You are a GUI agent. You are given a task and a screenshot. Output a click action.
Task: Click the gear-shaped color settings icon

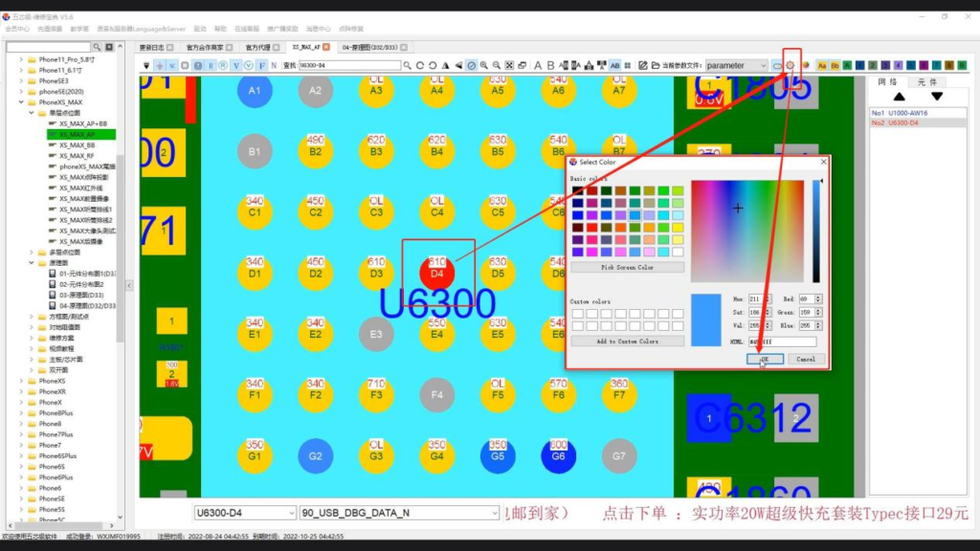791,65
